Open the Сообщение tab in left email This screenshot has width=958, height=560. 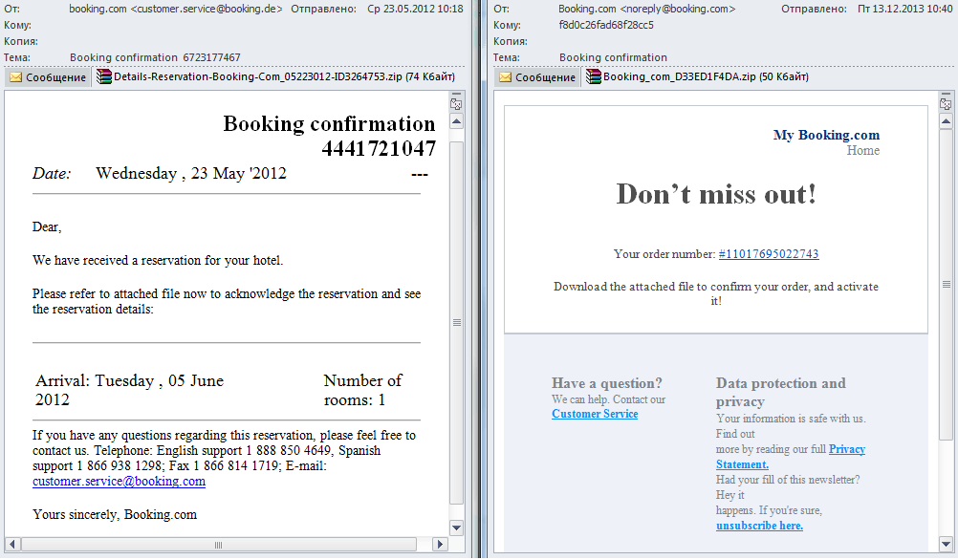48,77
